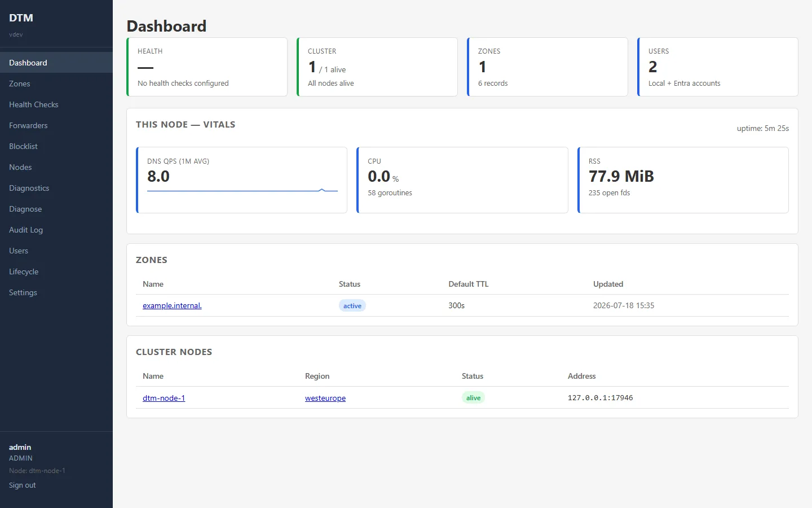Click the 235 open fds text

tap(610, 193)
